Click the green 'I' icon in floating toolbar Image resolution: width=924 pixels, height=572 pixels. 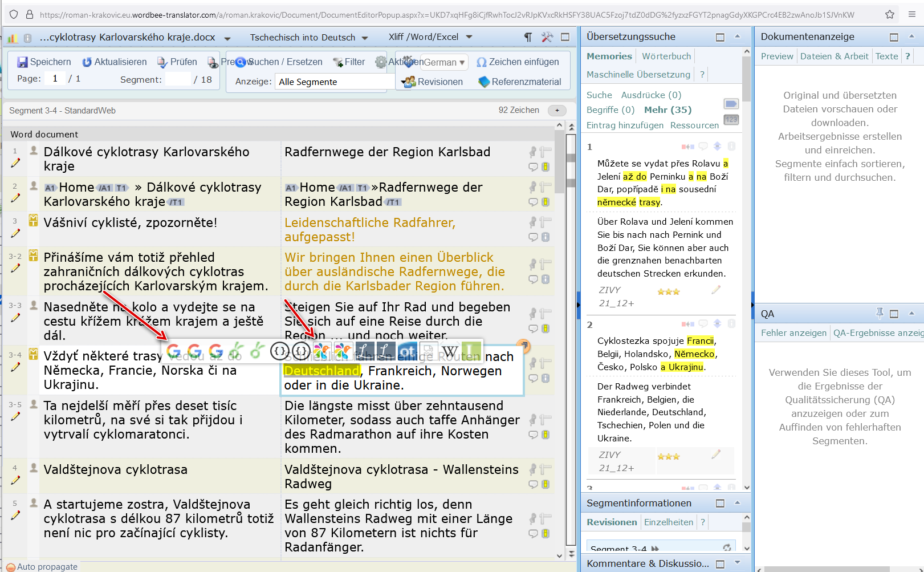(x=471, y=351)
